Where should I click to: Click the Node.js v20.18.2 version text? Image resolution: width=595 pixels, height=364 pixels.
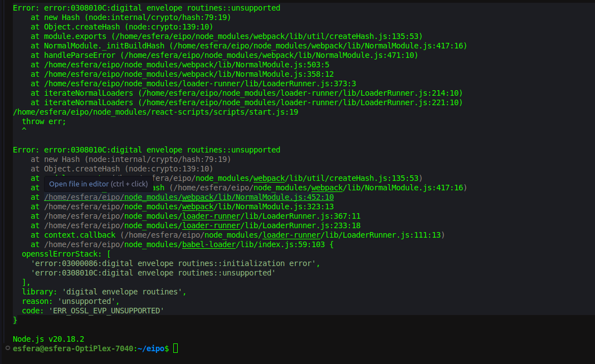pos(48,339)
